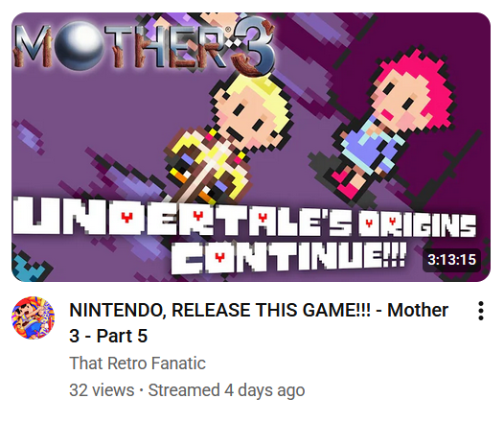Click the wooden stick Lucas is holding
Viewport: 504px width, 422px height.
coord(201,176)
